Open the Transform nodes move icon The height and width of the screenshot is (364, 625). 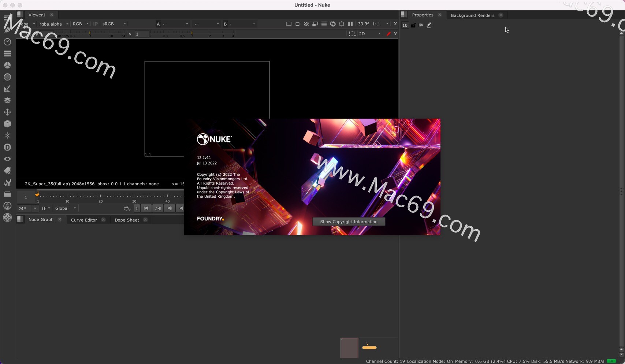[7, 112]
